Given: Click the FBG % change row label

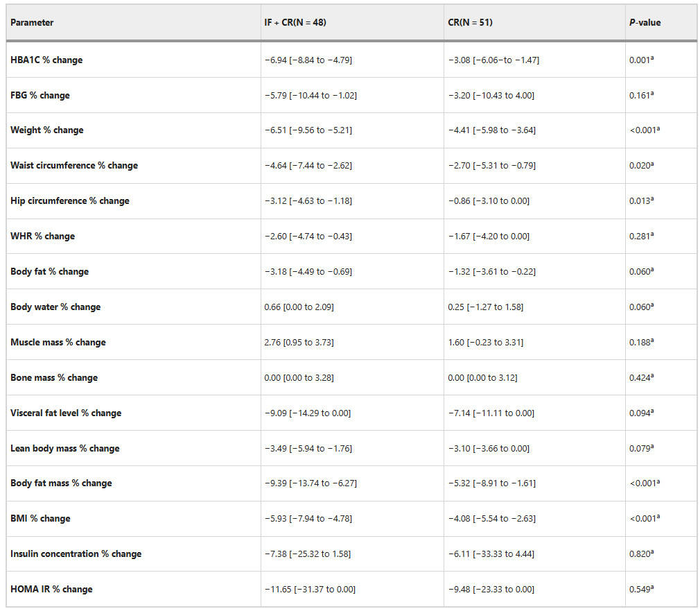Looking at the screenshot, I should point(40,95).
